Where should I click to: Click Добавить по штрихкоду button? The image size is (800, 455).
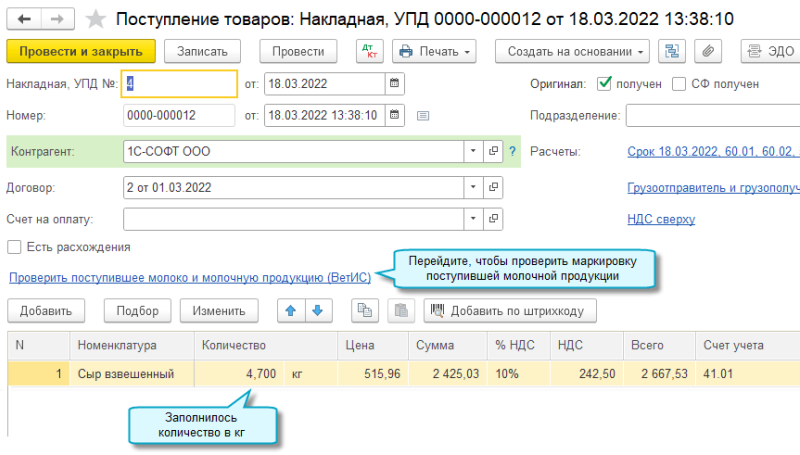510,311
